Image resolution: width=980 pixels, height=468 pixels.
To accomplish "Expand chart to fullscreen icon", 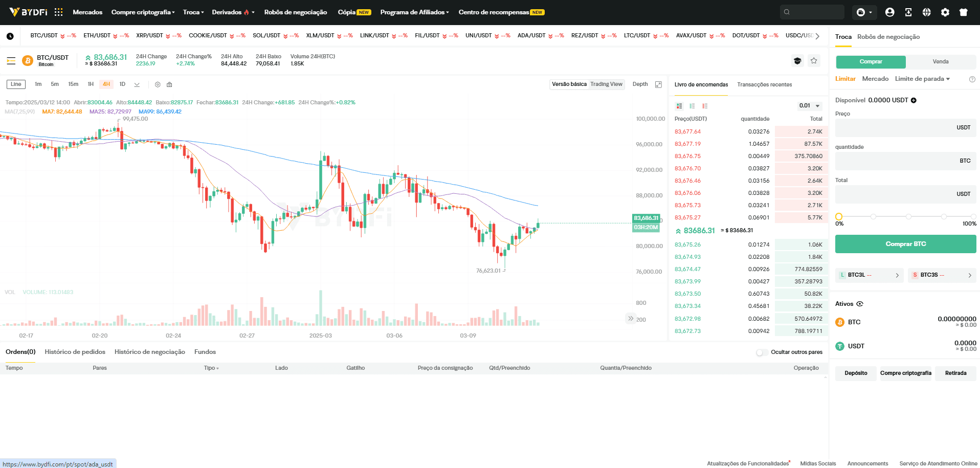I will pyautogui.click(x=659, y=84).
